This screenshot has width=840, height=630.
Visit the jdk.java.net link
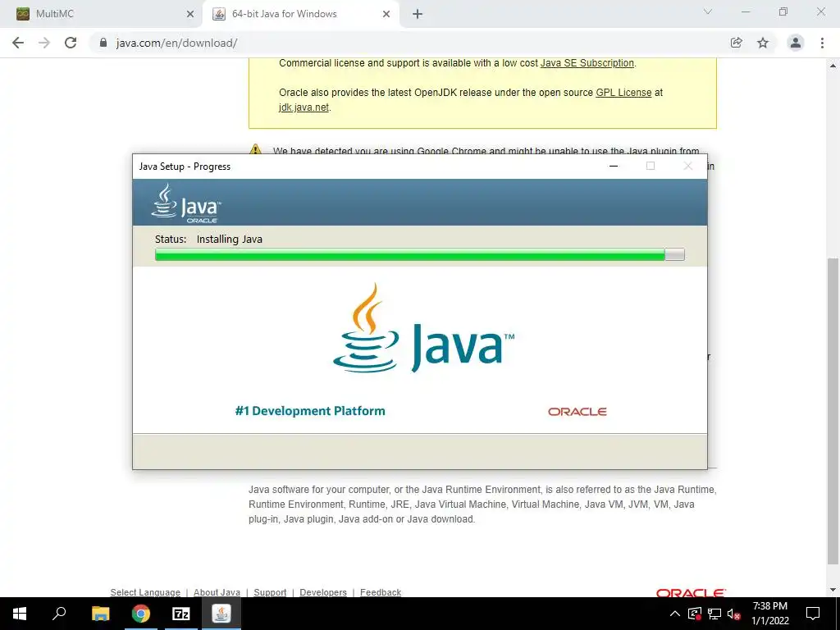click(x=304, y=107)
